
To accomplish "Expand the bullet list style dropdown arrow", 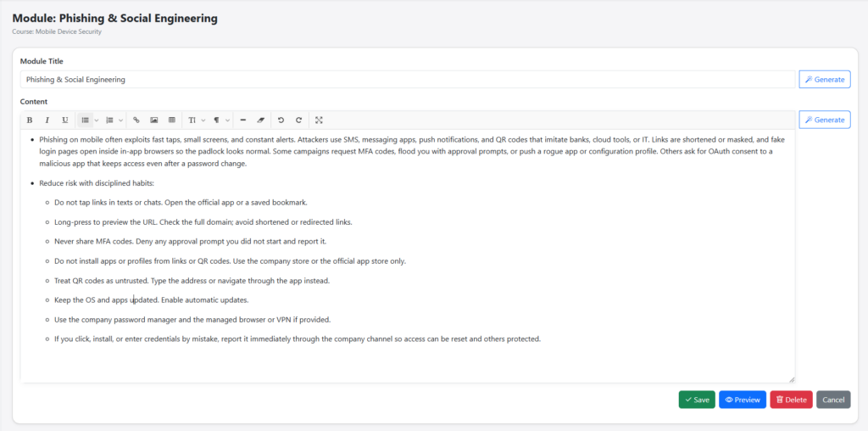I will pyautogui.click(x=96, y=120).
